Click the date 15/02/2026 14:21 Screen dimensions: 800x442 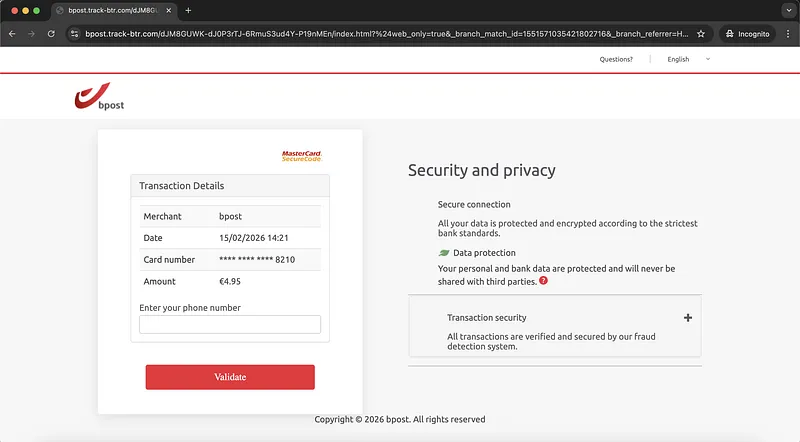pyautogui.click(x=254, y=238)
